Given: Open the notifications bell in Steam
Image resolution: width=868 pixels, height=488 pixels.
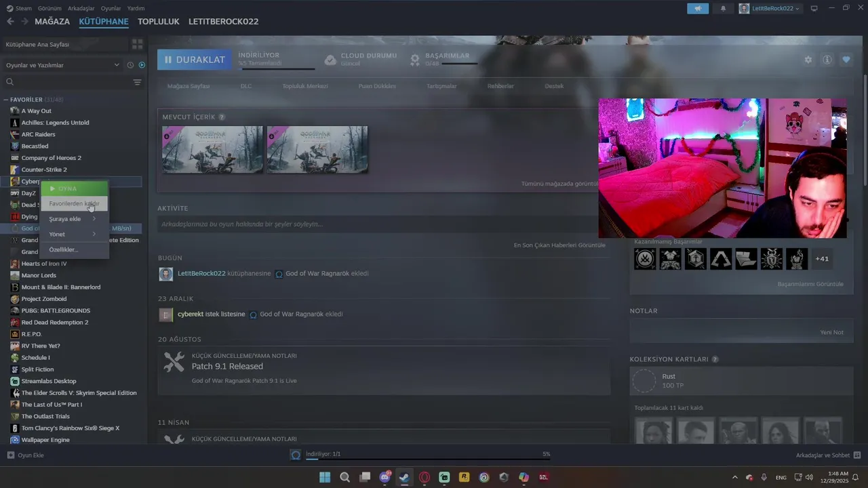Looking at the screenshot, I should pos(723,8).
